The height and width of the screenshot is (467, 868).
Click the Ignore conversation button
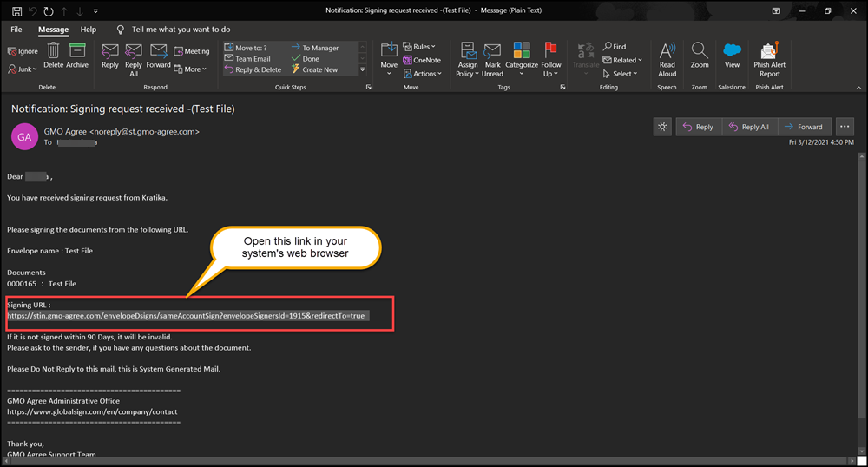[x=23, y=51]
